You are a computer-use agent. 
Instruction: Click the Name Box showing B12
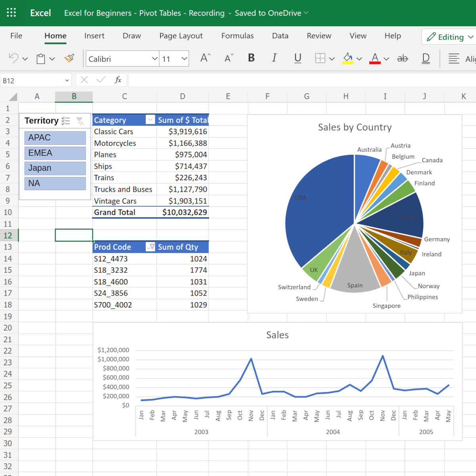[32, 81]
